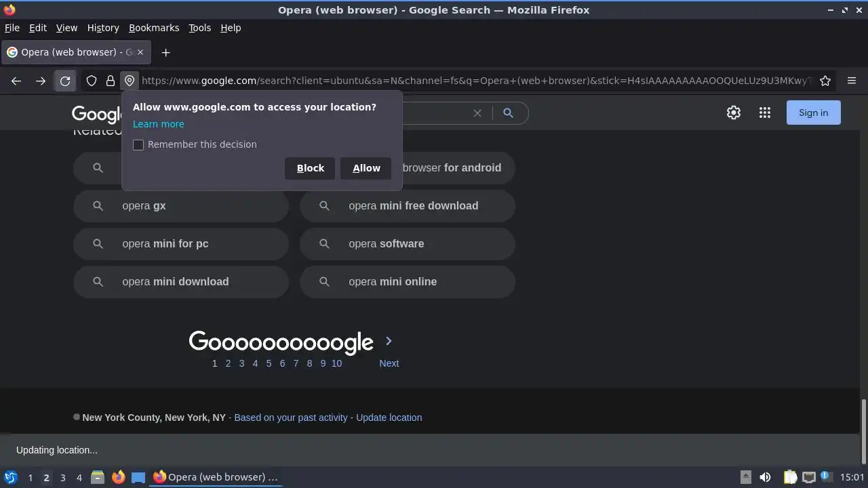Clear the Google search box text

(x=477, y=113)
